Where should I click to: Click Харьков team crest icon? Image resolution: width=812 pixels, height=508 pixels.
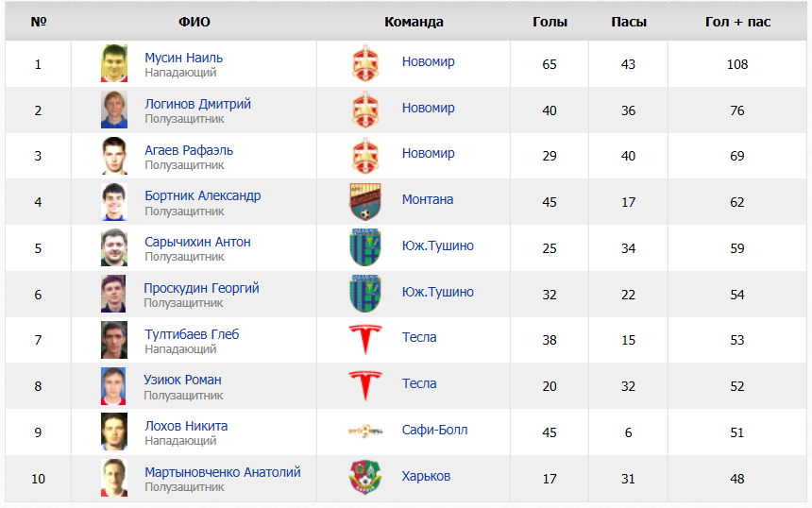coord(365,477)
